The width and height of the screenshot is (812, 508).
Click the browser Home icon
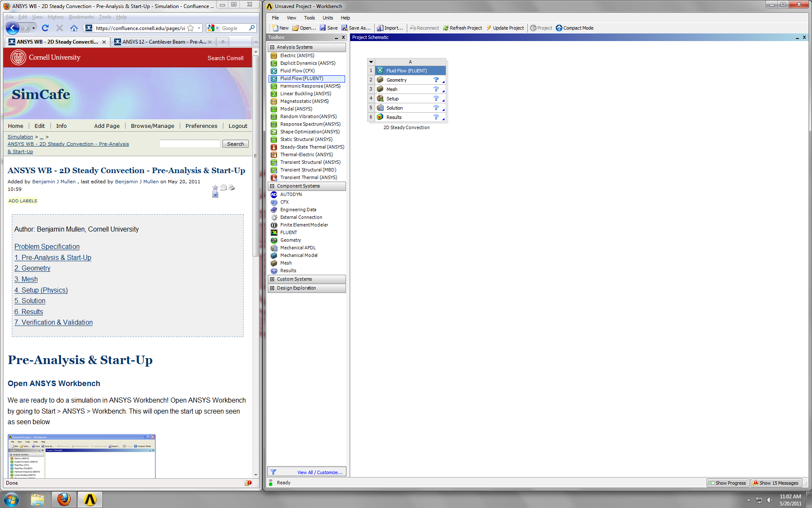point(74,28)
